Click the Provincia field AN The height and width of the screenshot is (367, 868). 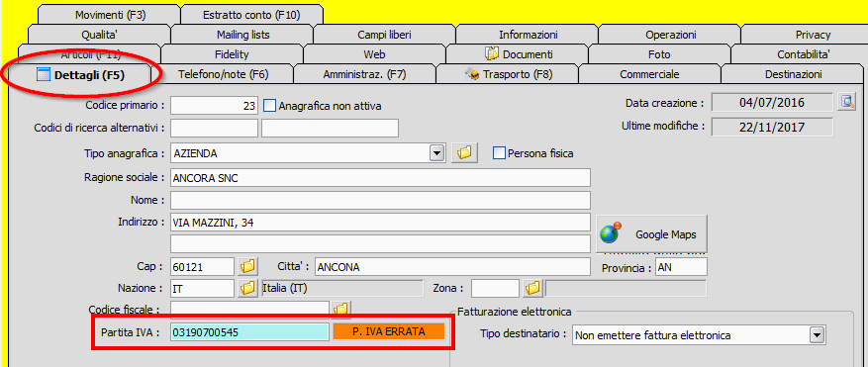coord(681,267)
